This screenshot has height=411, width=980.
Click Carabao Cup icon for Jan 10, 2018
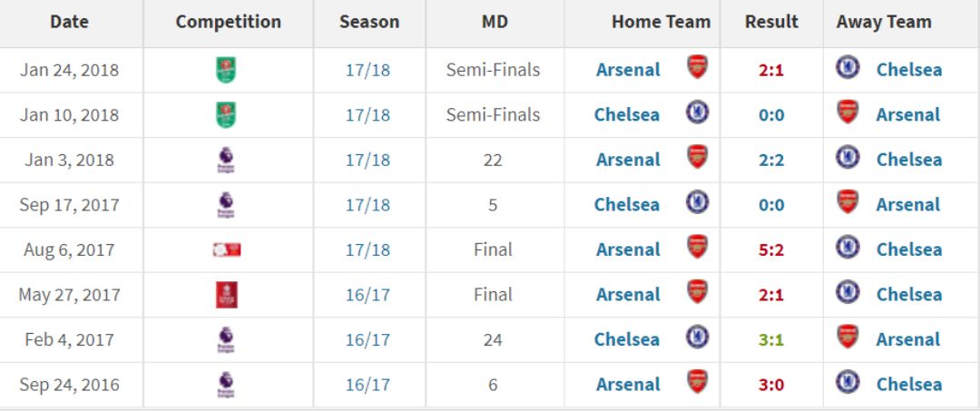pos(226,115)
